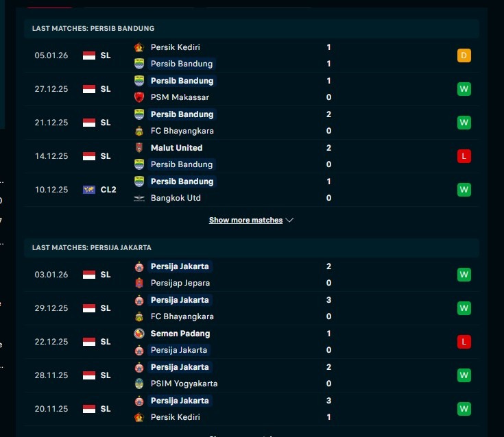This screenshot has height=437, width=504.
Task: Click the Malut United team crest
Action: coord(139,148)
